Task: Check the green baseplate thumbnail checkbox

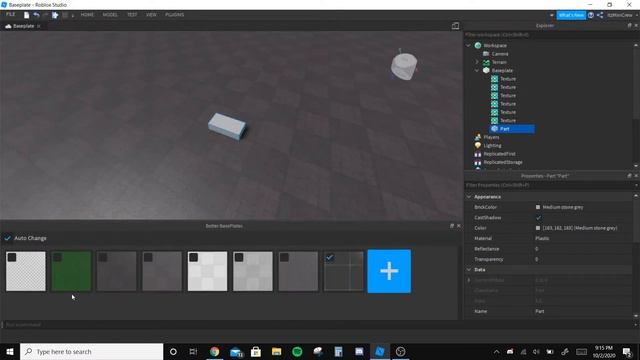Action: click(58, 257)
